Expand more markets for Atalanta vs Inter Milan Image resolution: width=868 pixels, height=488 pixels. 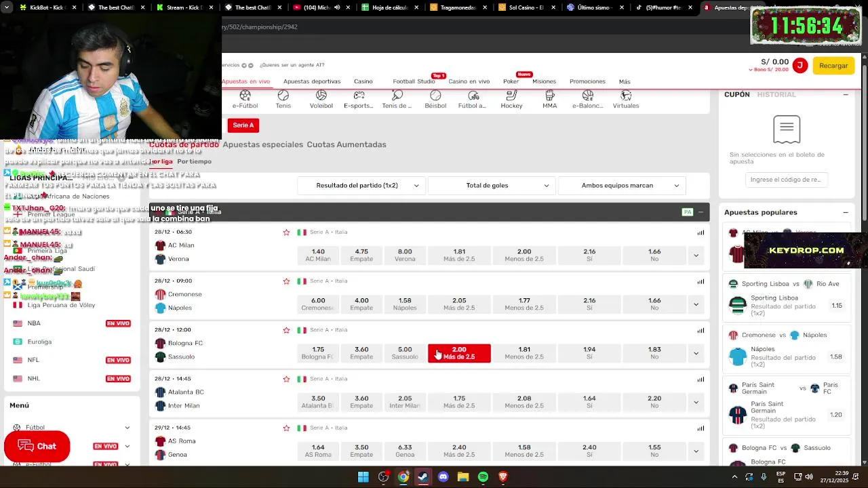coord(696,402)
